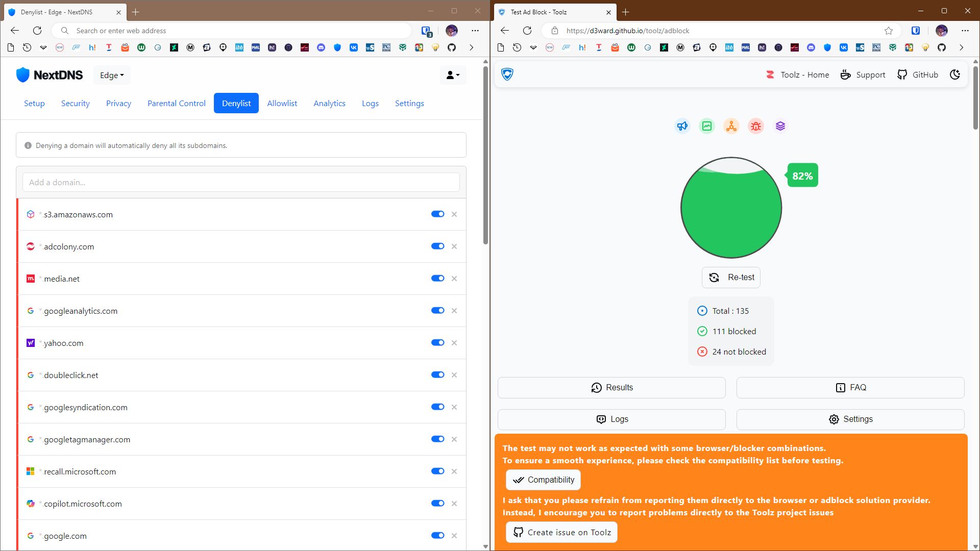Open the NextDNS Settings tab
This screenshot has width=980, height=551.
pos(409,103)
